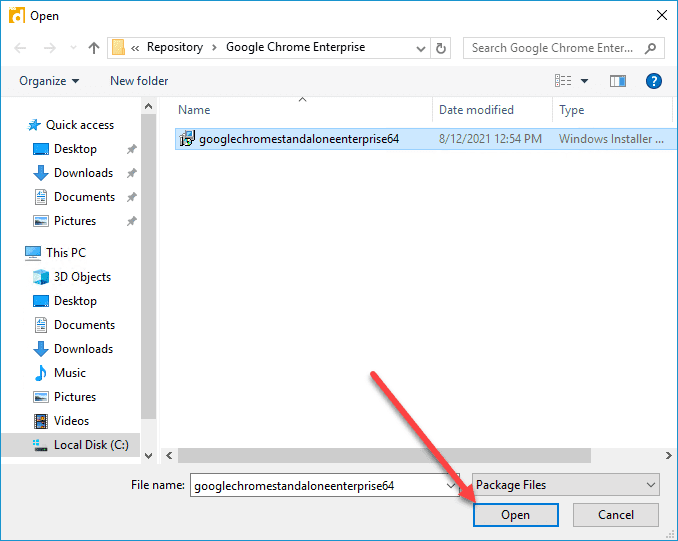Screen dimensions: 678x541
Task: Open Documents under This PC
Action: pyautogui.click(x=74, y=325)
